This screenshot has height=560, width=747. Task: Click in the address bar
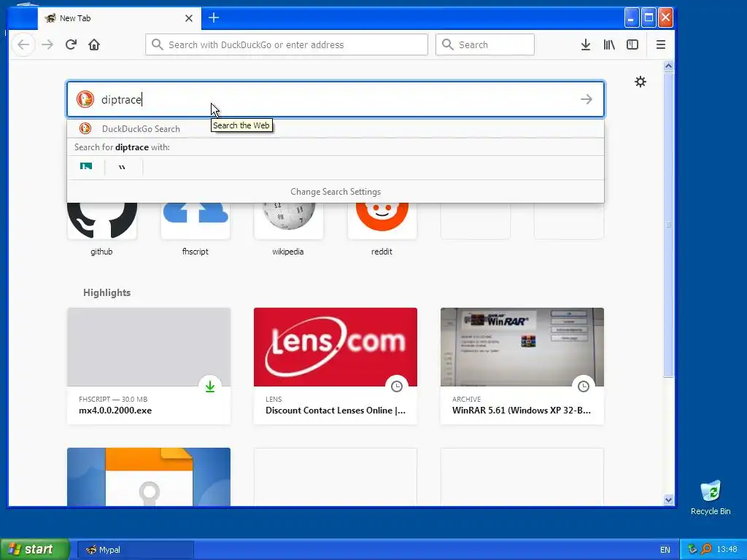287,44
